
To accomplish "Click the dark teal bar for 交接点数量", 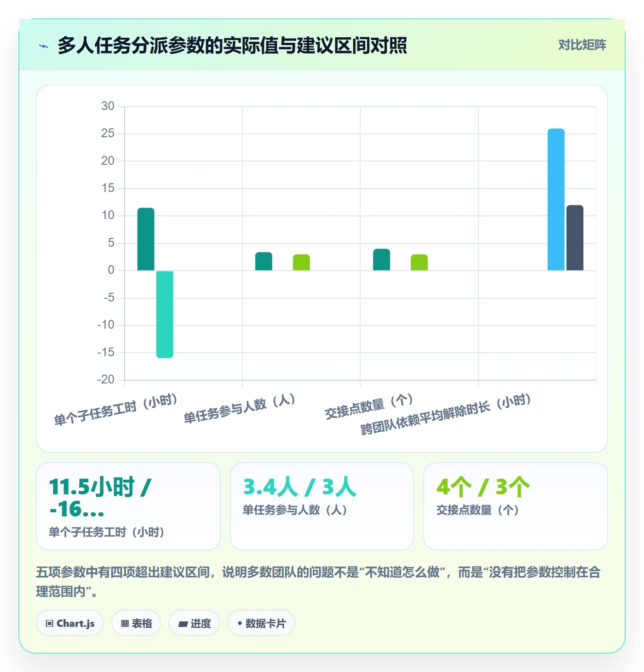I will click(x=381, y=260).
